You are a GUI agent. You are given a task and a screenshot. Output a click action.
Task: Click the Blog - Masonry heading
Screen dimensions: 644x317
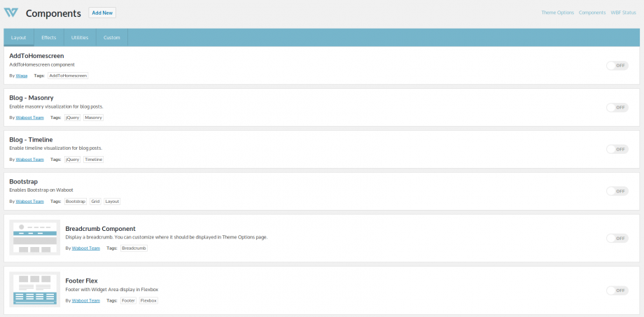point(31,98)
